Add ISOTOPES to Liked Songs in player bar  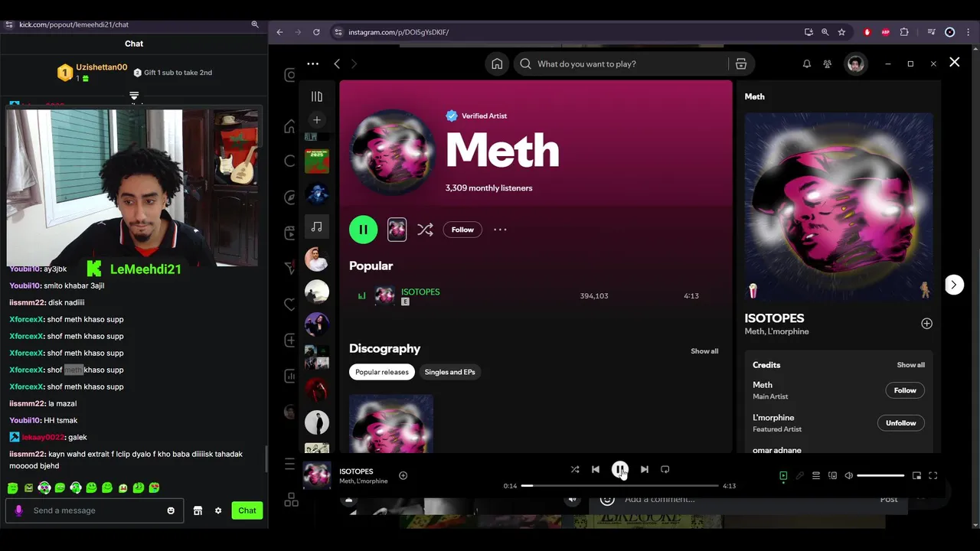(403, 475)
